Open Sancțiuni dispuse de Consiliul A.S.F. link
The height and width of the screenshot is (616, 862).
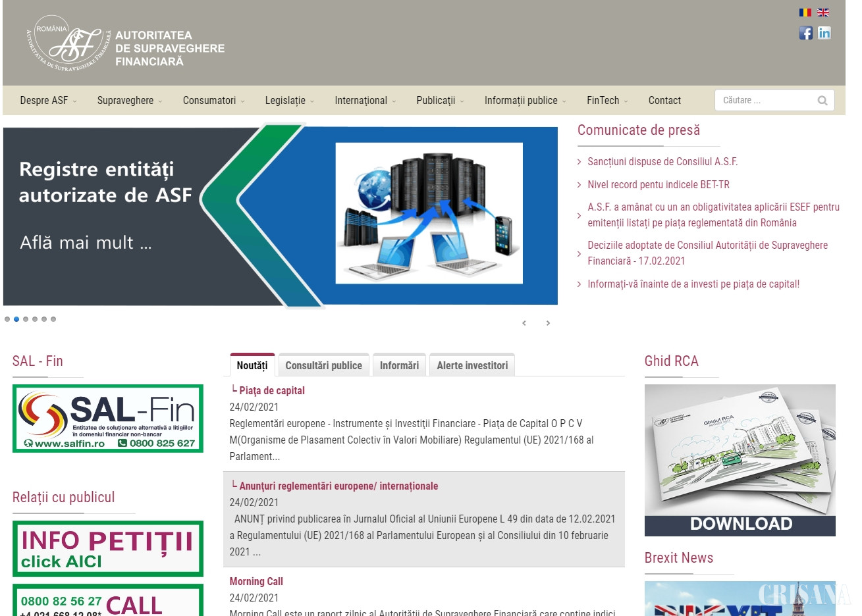(x=662, y=162)
